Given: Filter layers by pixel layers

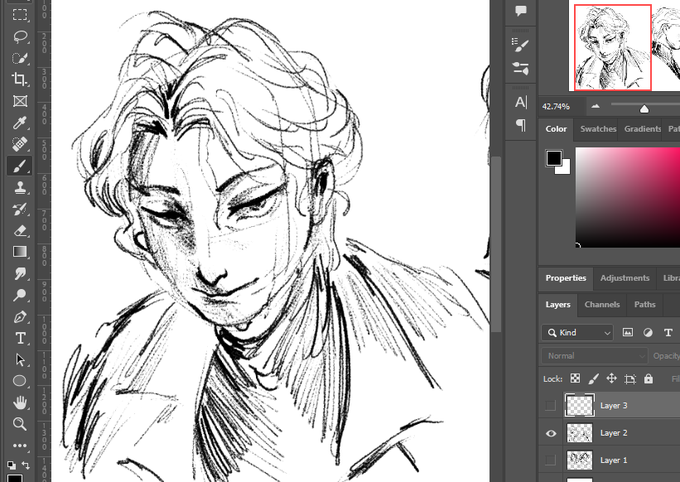Looking at the screenshot, I should point(628,333).
